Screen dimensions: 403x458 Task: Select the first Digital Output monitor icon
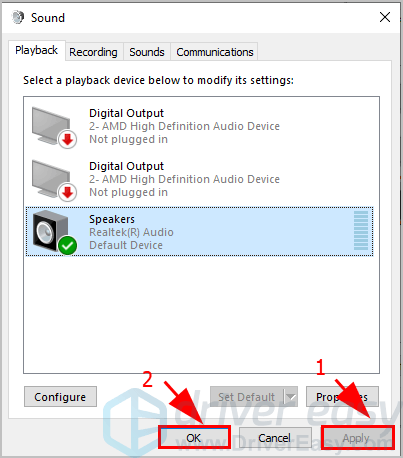51,126
